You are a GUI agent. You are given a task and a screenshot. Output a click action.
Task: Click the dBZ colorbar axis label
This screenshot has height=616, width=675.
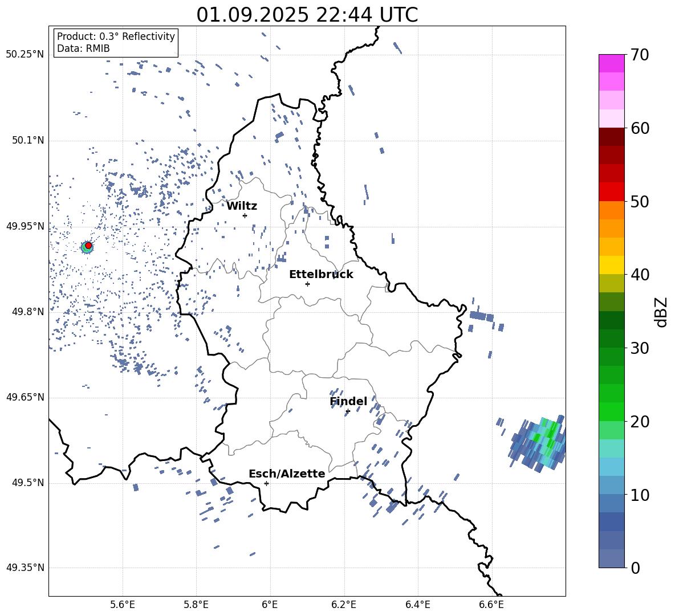point(662,312)
